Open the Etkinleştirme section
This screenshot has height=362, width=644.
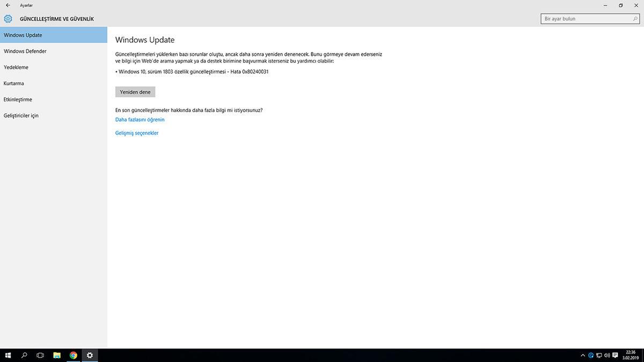point(17,99)
